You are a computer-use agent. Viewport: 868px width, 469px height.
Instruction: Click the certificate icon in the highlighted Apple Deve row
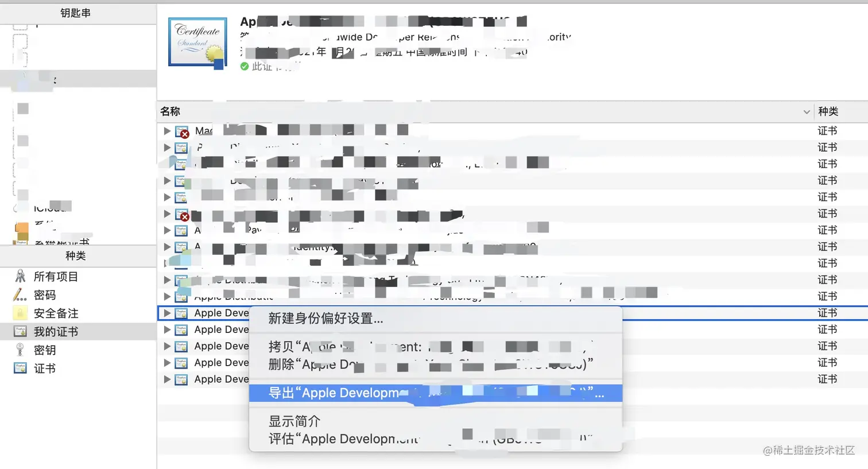(x=181, y=313)
